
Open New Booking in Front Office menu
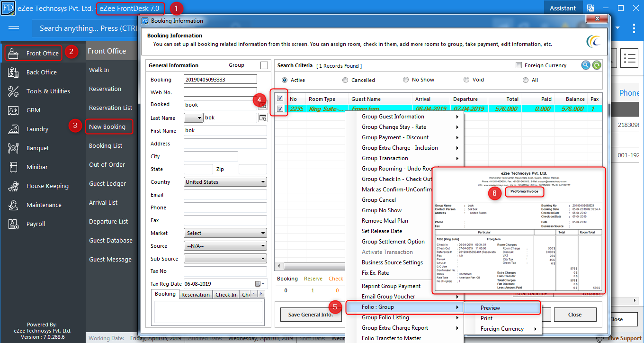tap(107, 126)
